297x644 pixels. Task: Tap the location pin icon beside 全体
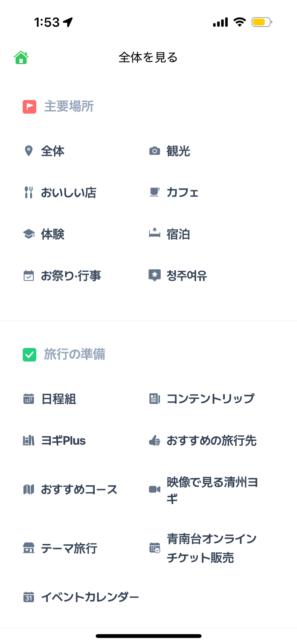pos(29,151)
